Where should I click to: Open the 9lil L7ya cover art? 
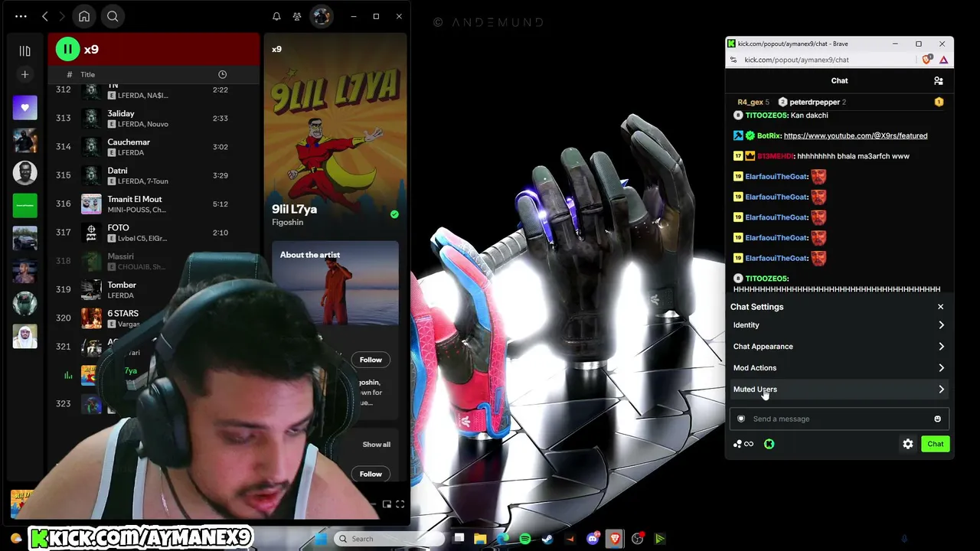point(335,129)
